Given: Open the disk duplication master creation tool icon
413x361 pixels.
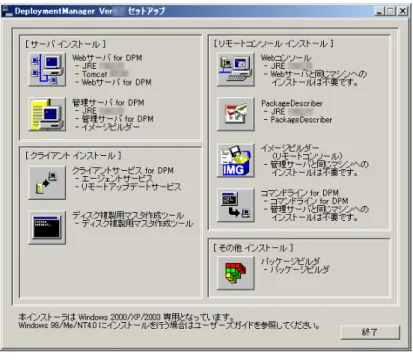Looking at the screenshot, I should click(47, 228).
